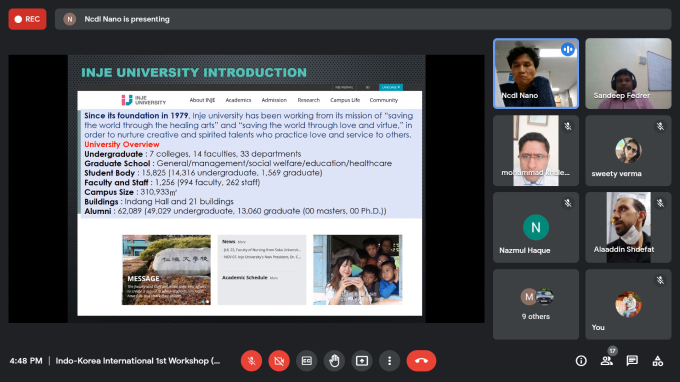Select the Ncdl Nano video tile
The image size is (680, 382).
coord(536,73)
